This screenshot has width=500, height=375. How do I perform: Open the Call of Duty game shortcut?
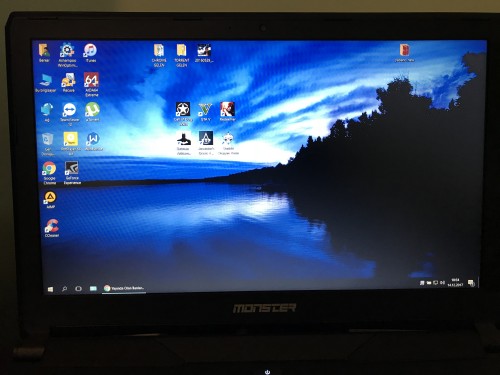pos(183,114)
